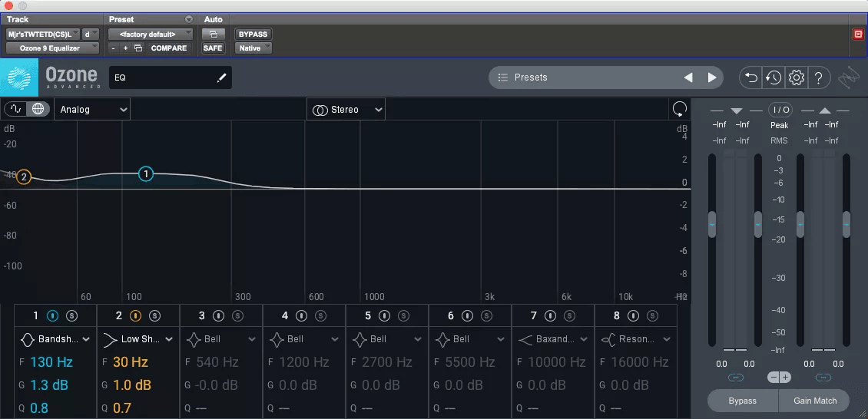Click the left input gain slider handle
The image size is (868, 419).
point(712,224)
